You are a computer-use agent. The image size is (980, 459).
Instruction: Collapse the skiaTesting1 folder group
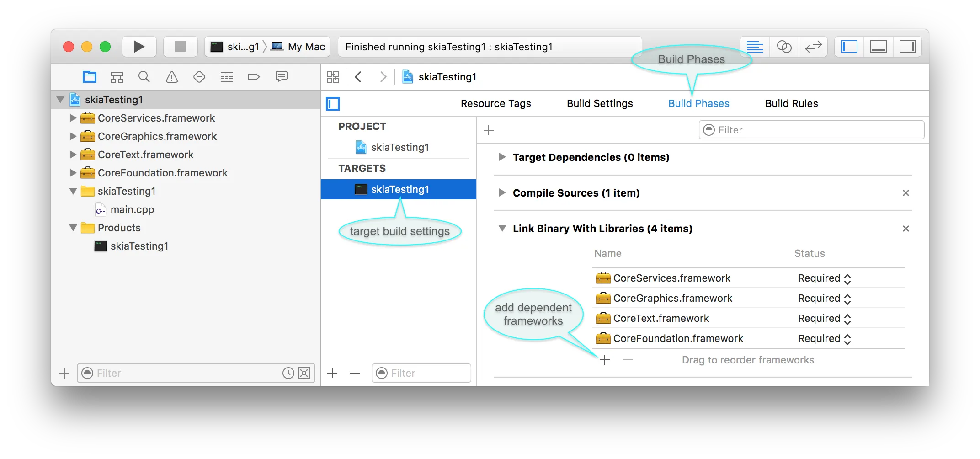coord(73,191)
